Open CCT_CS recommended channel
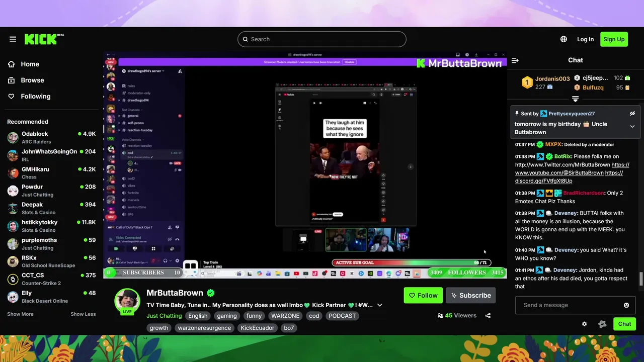Screen dimensions: 644x362 point(51,279)
